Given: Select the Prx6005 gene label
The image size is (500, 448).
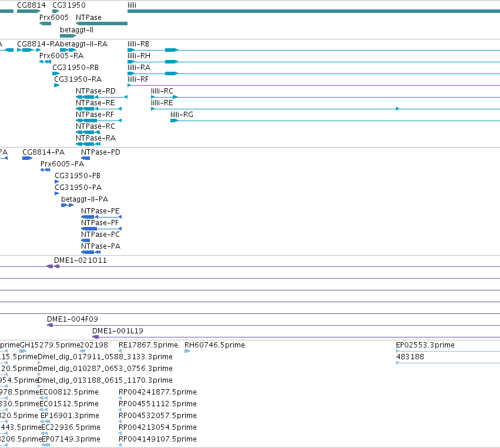Looking at the screenshot, I should 54,17.
